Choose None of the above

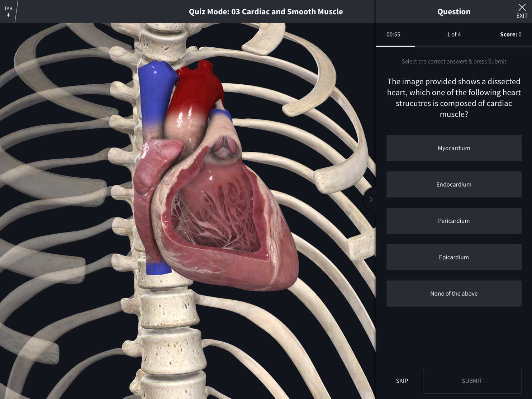[x=454, y=294]
